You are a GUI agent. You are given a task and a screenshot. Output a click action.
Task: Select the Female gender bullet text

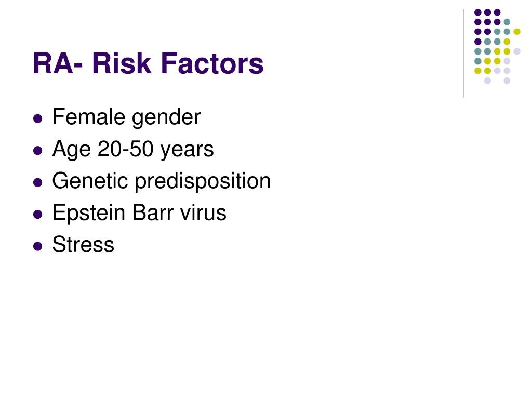point(126,118)
